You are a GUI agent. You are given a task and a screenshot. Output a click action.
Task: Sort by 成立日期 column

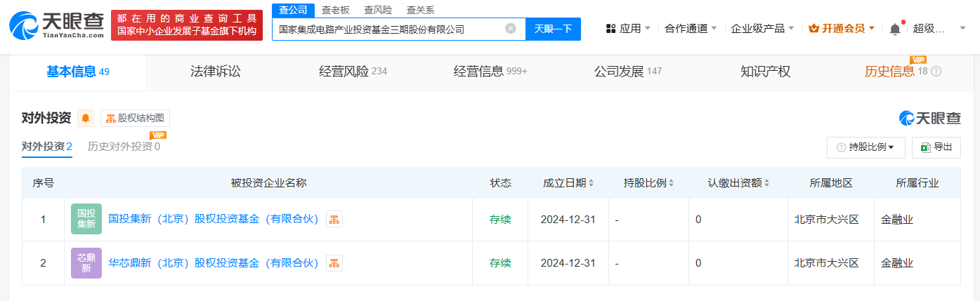pos(568,183)
